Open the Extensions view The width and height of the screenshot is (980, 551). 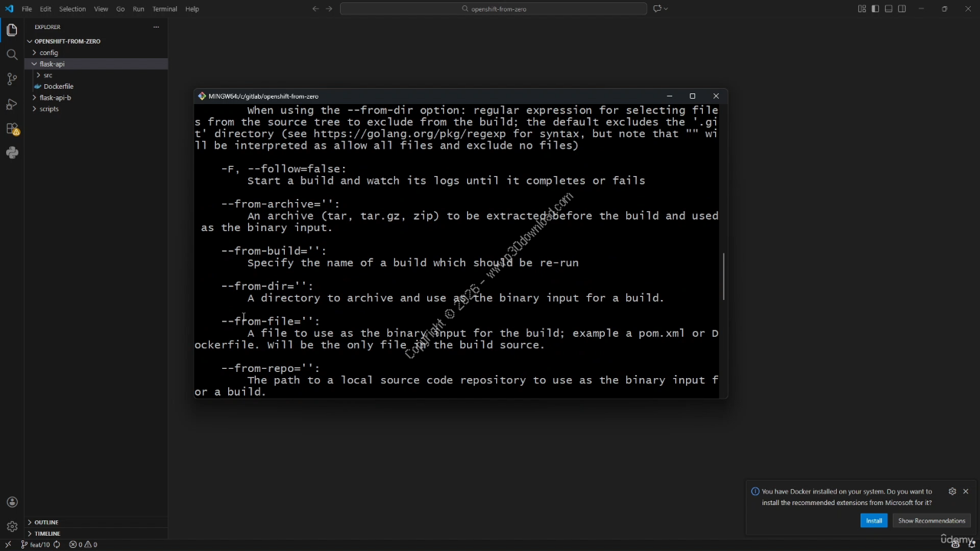tap(11, 129)
